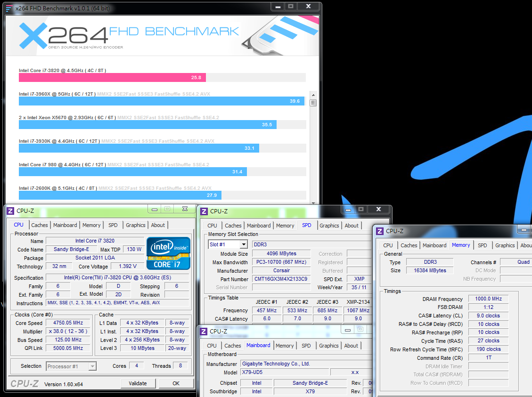This screenshot has width=532, height=397.
Task: Click the Level 3 cache 10 MBytes value
Action: 142,348
